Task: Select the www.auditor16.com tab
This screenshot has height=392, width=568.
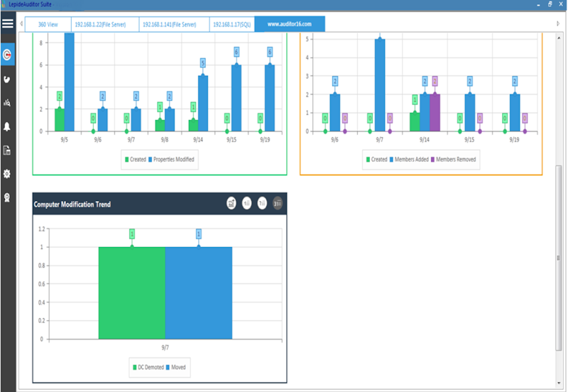Action: click(290, 24)
